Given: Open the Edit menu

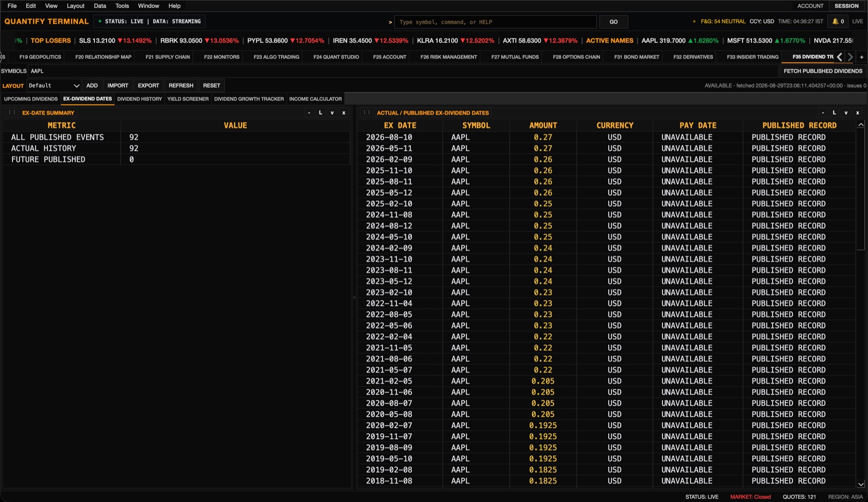Looking at the screenshot, I should click(x=31, y=6).
